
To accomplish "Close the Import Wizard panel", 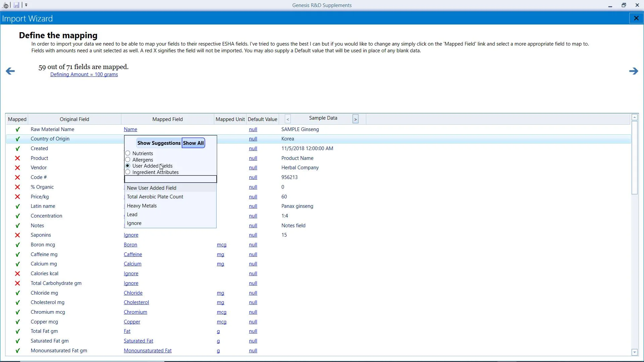I will coord(636,18).
